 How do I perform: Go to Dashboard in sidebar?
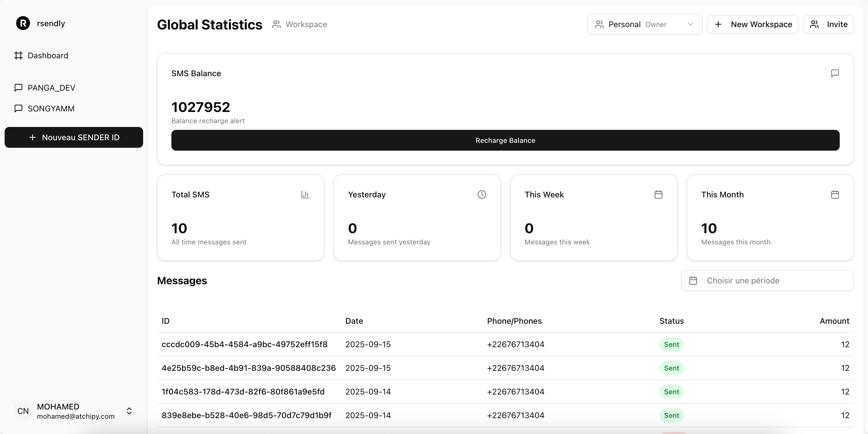click(x=48, y=55)
